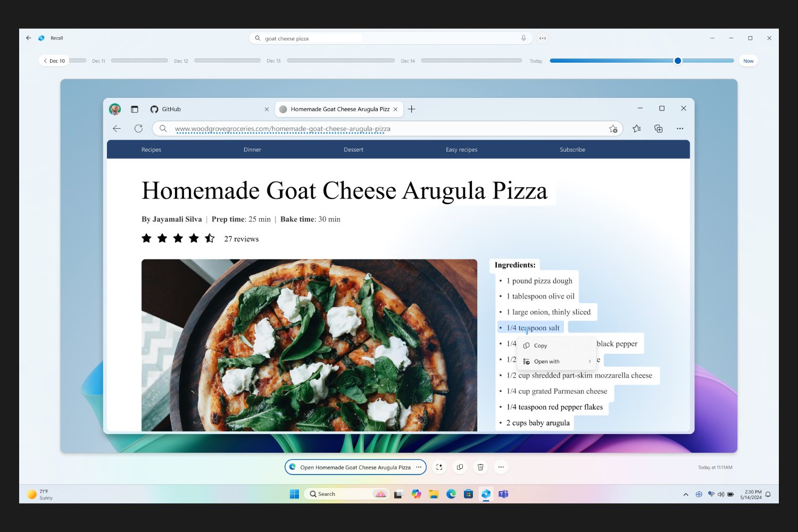Click the Today timeline slider handle

pos(678,61)
